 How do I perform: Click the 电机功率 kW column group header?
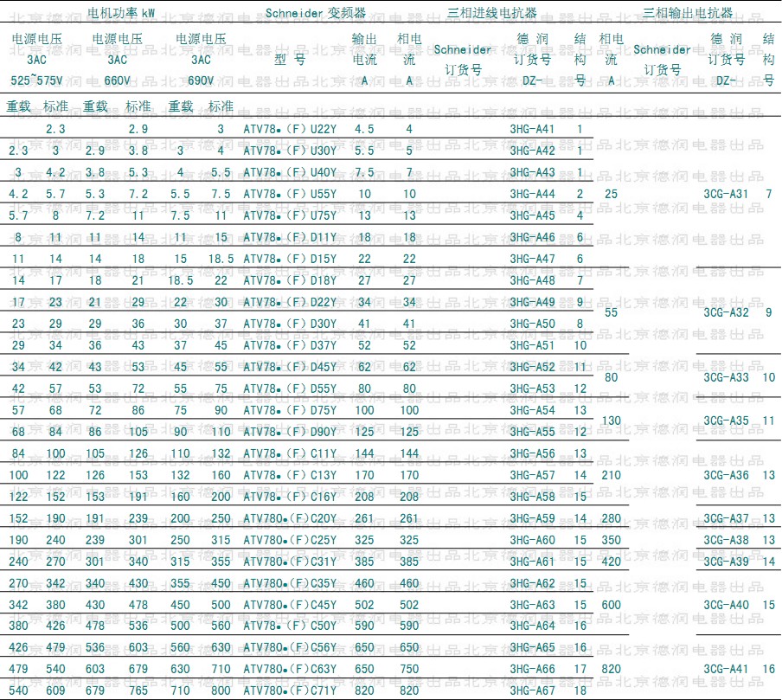(121, 13)
